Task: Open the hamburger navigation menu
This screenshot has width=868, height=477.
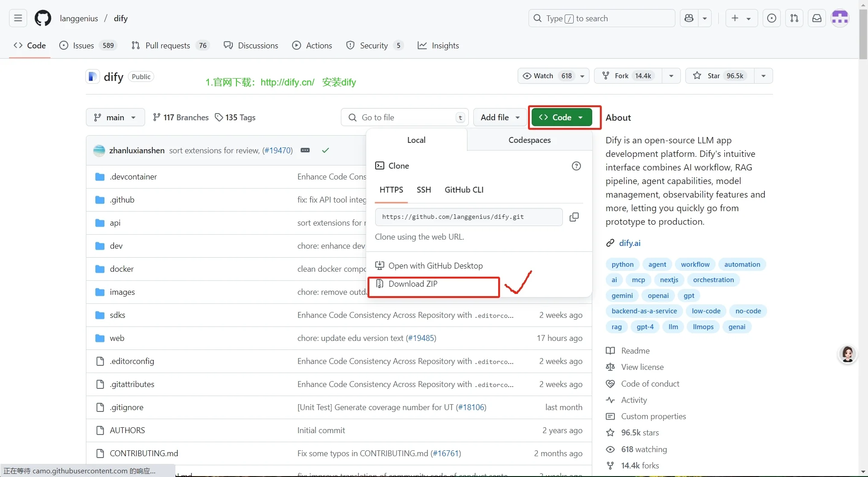Action: [18, 18]
